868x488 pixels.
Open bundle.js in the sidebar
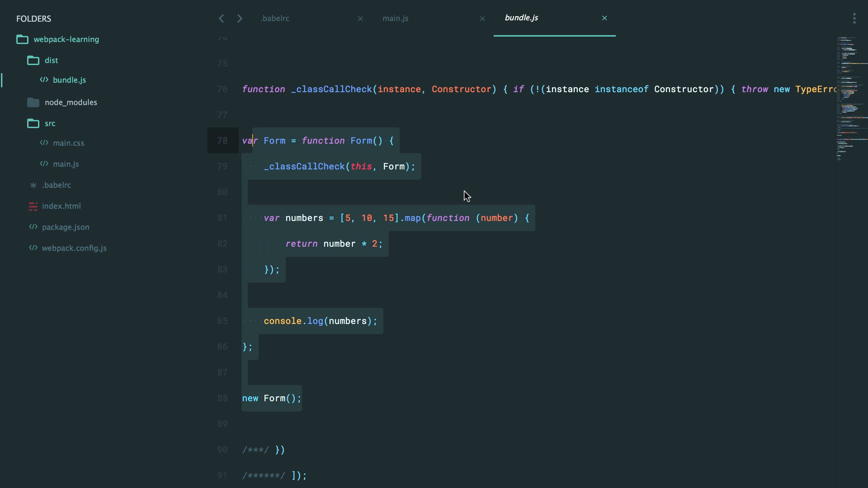(69, 80)
